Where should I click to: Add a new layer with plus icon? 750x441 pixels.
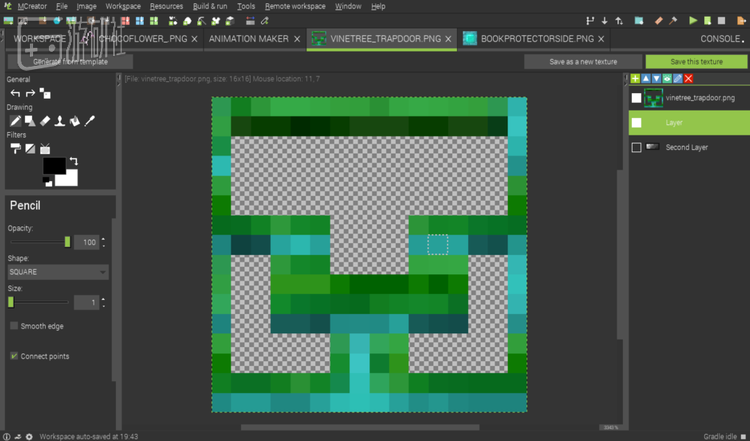635,78
